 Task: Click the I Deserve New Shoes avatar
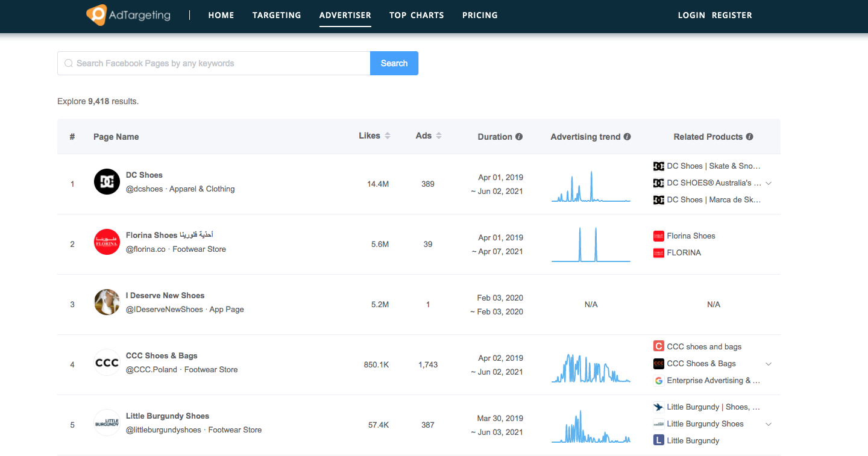click(107, 302)
